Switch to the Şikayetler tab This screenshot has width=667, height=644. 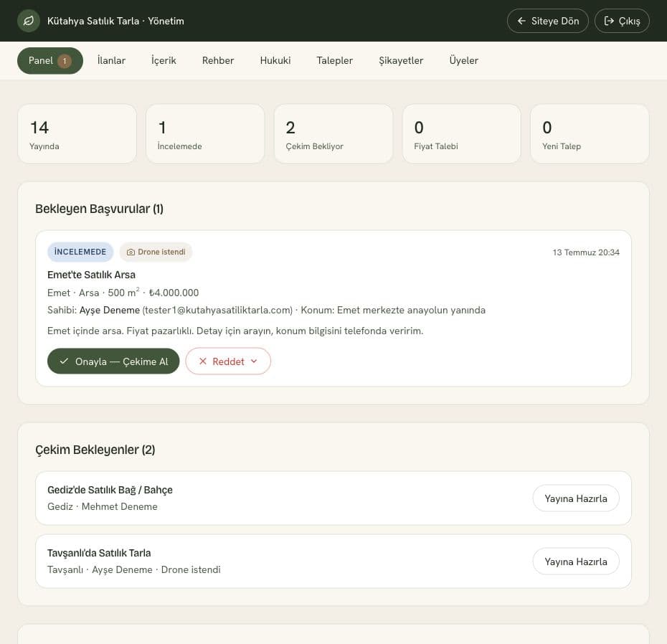(401, 61)
